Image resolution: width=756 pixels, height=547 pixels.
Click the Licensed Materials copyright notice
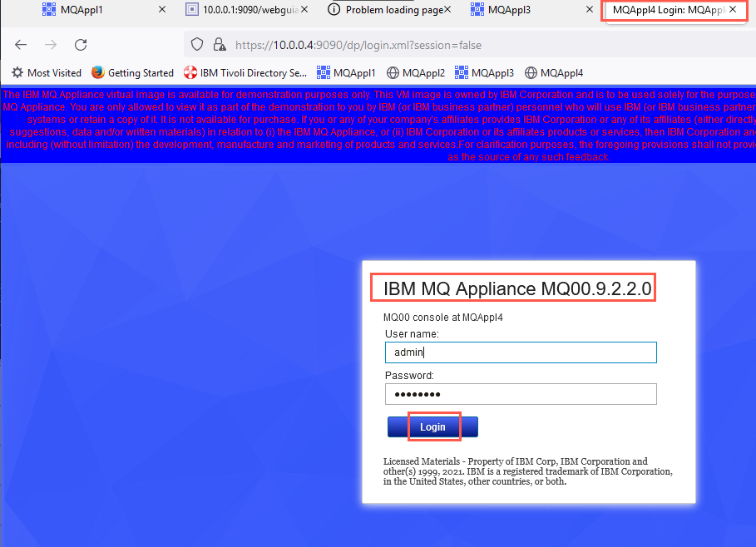pyautogui.click(x=528, y=471)
